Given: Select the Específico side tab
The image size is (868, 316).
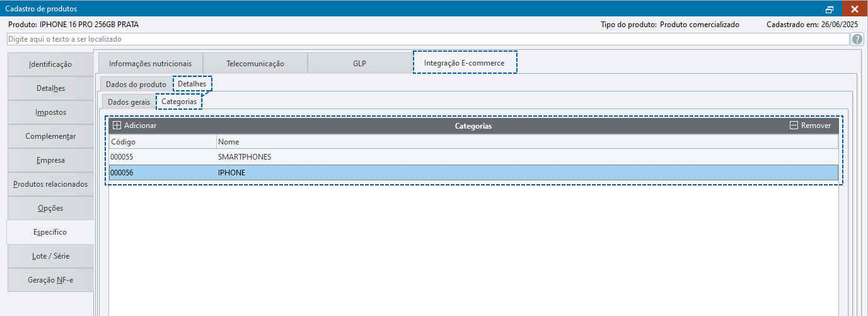Looking at the screenshot, I should (50, 232).
